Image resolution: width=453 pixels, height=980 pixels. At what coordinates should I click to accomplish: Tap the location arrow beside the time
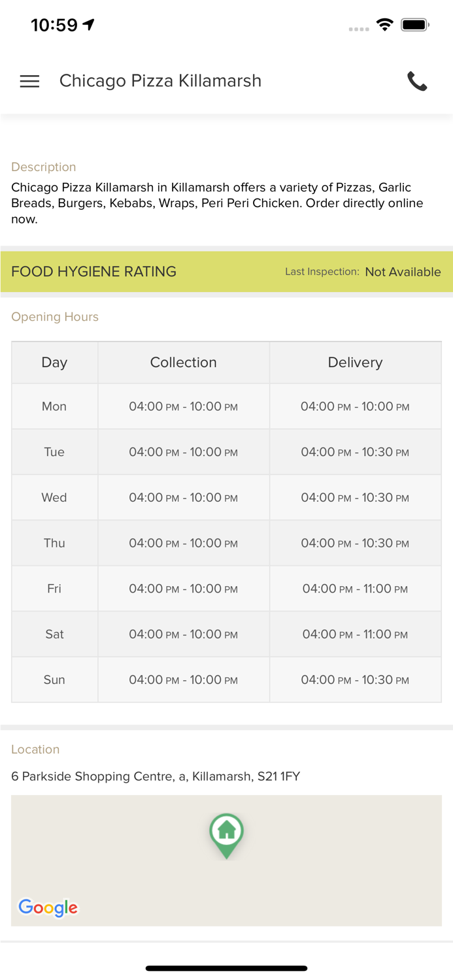(89, 25)
